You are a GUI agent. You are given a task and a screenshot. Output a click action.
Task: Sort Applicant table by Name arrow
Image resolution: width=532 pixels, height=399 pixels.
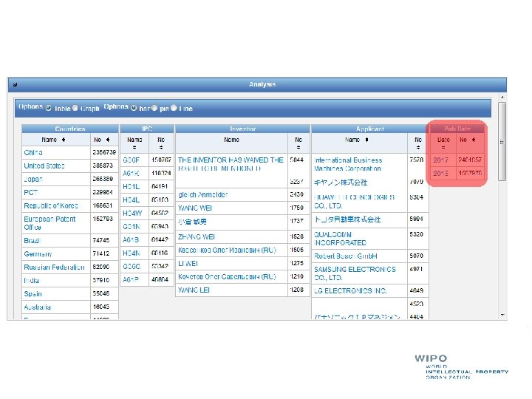tap(366, 140)
